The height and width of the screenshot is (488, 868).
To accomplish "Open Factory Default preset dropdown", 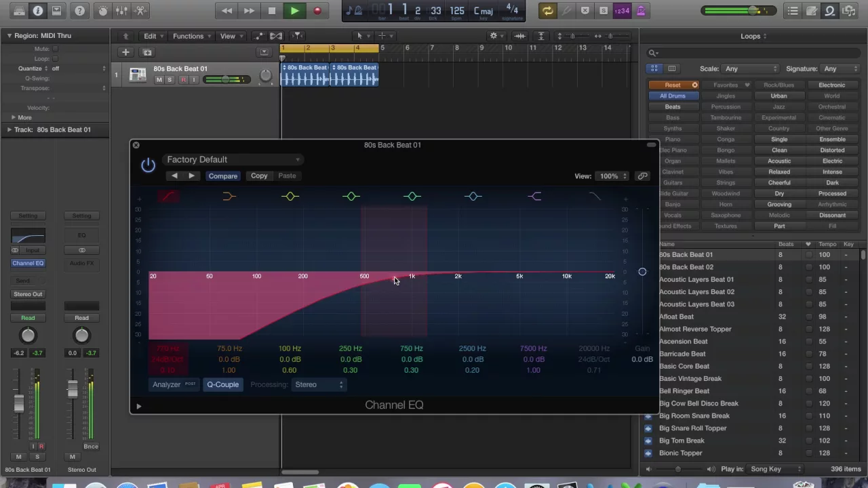I will [233, 159].
